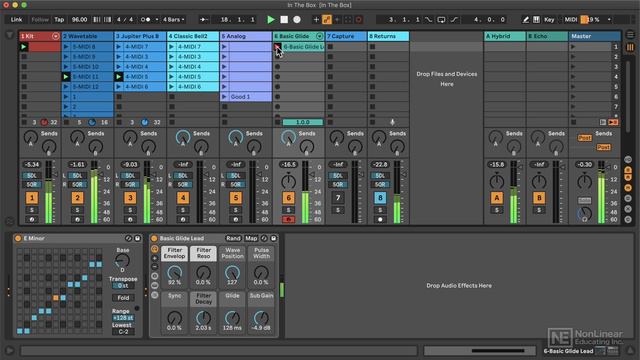Remove macro with the minus icon
Viewport: 640px width, 360px height.
point(155,267)
